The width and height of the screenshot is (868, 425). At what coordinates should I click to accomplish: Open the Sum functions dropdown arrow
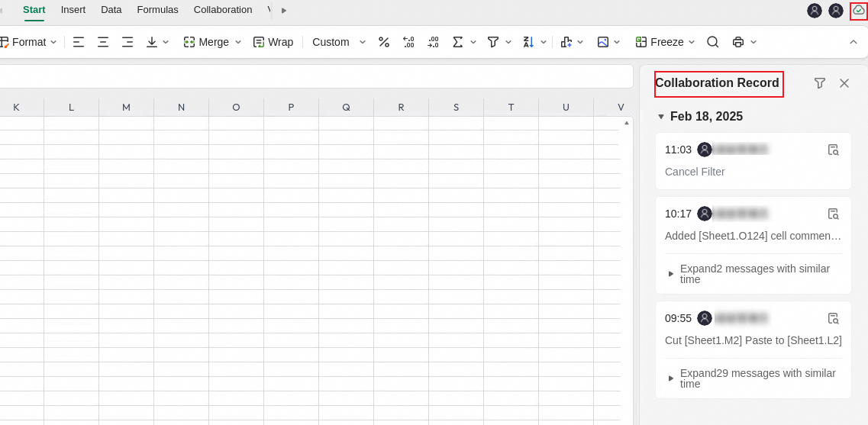473,42
